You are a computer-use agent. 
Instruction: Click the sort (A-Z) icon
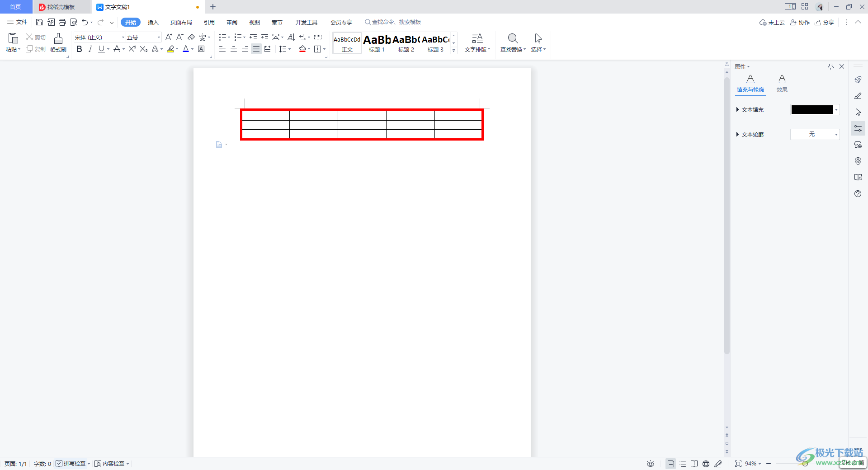tap(291, 37)
